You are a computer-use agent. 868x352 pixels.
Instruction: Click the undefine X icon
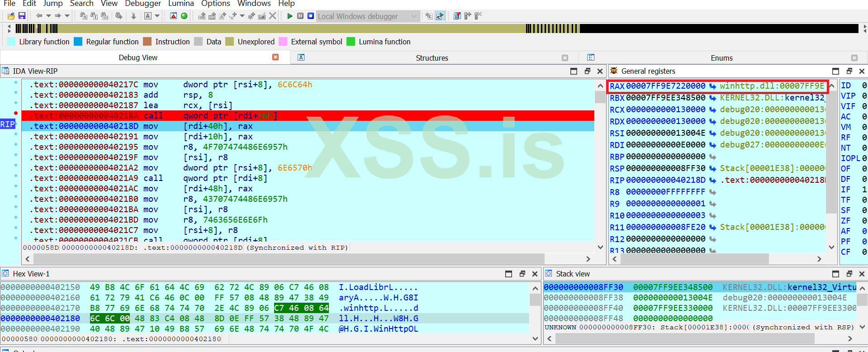[x=272, y=16]
